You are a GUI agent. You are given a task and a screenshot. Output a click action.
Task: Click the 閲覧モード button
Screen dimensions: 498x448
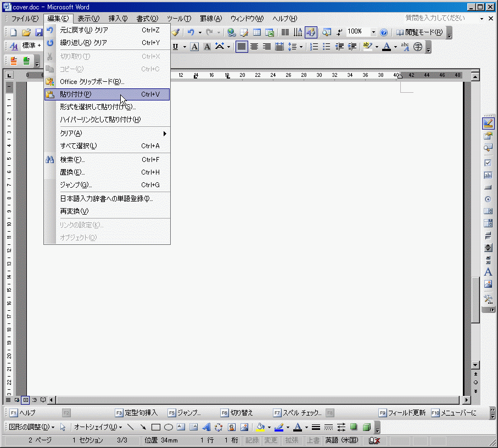(x=420, y=32)
